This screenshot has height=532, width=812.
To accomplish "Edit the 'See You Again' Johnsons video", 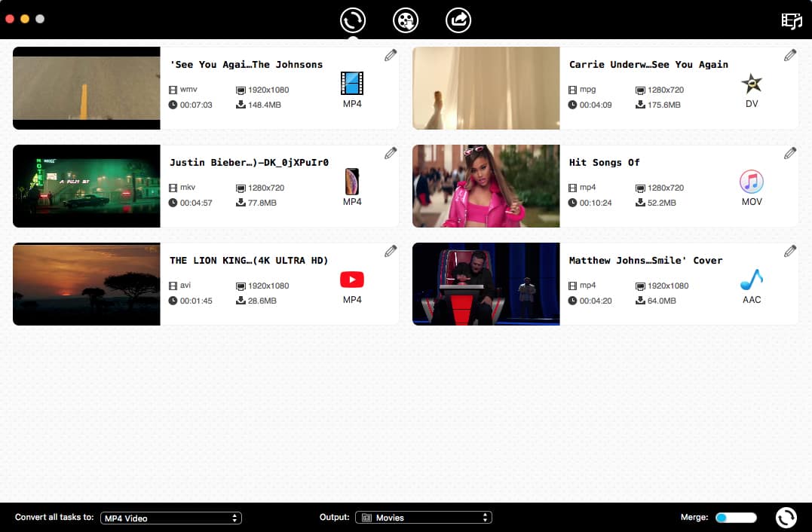I will pos(390,55).
